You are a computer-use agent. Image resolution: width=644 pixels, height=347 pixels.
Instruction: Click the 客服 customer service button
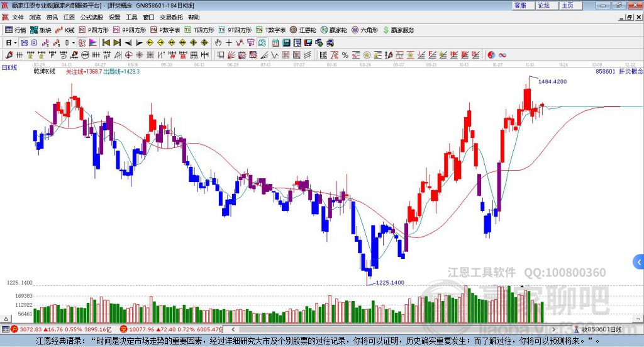pos(523,5)
